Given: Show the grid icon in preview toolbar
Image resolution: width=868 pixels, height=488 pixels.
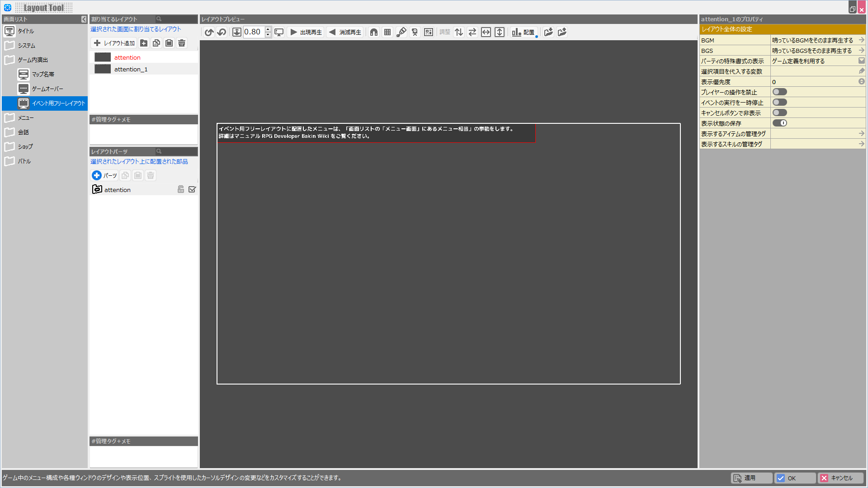Looking at the screenshot, I should coord(387,32).
